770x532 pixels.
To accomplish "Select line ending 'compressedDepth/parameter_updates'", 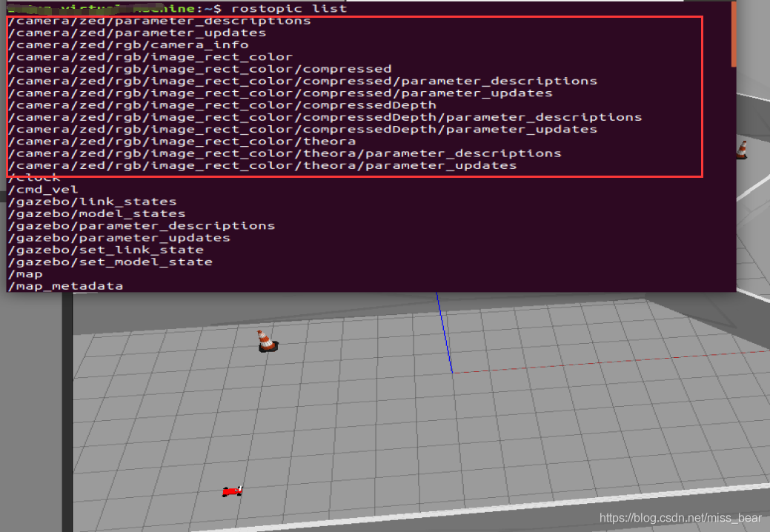I will 302,130.
